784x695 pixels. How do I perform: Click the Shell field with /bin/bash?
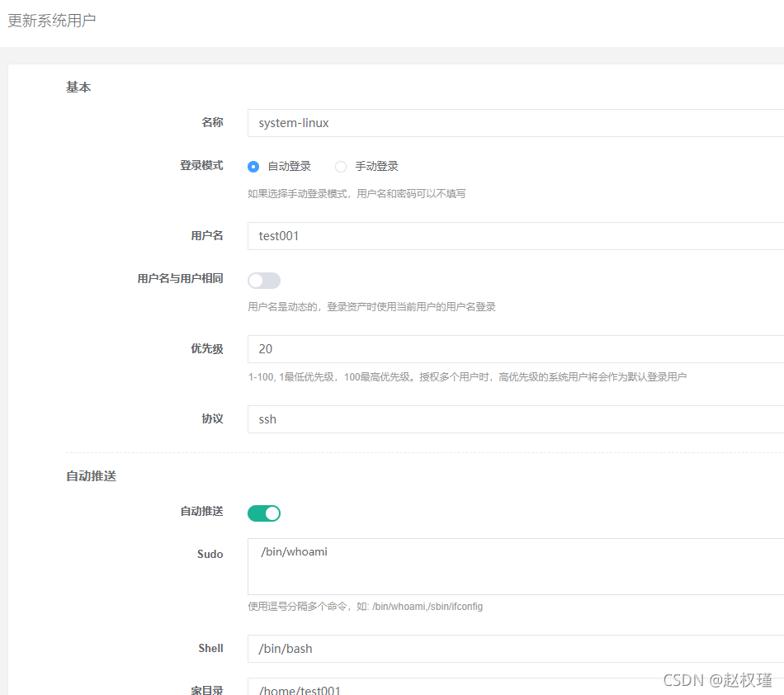coord(516,649)
